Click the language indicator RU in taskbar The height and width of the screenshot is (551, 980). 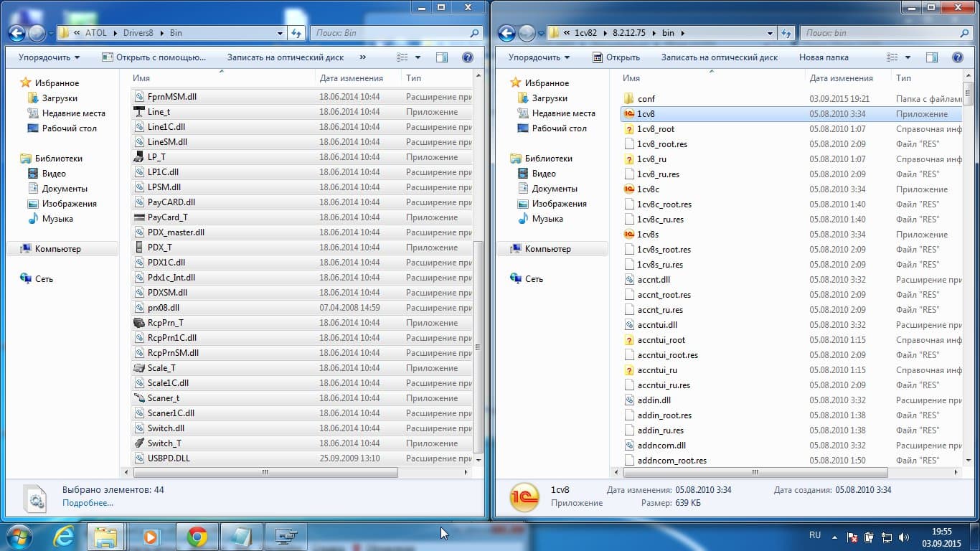815,535
